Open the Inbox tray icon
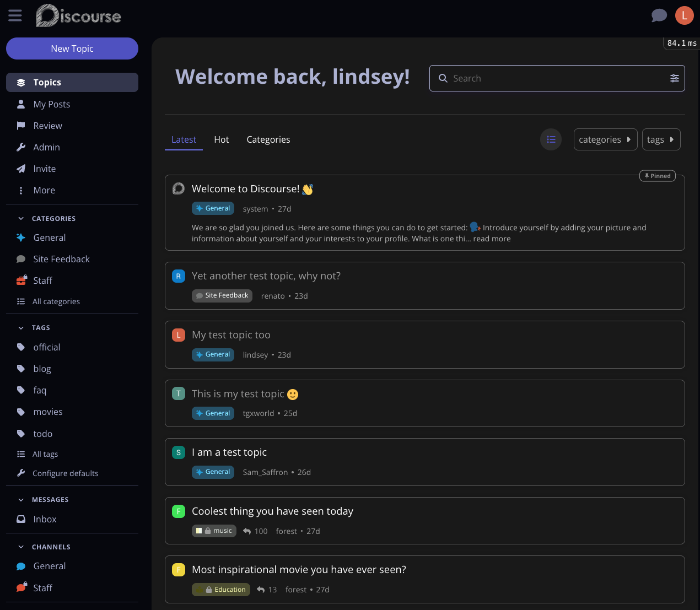The image size is (700, 610). click(21, 519)
